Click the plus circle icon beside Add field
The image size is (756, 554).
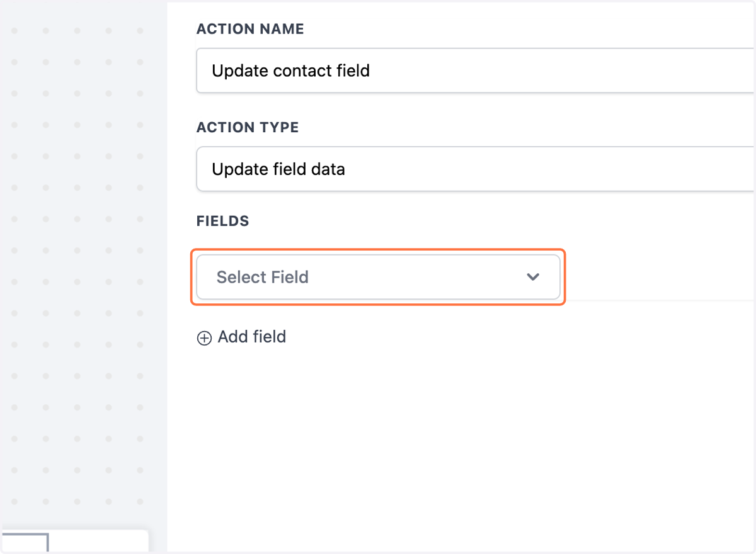tap(204, 339)
